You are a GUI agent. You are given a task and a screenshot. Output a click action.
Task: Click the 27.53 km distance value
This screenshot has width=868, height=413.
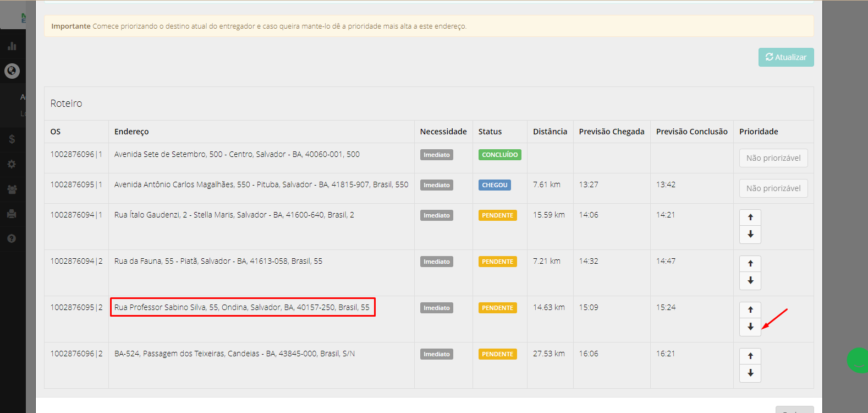[x=549, y=354]
